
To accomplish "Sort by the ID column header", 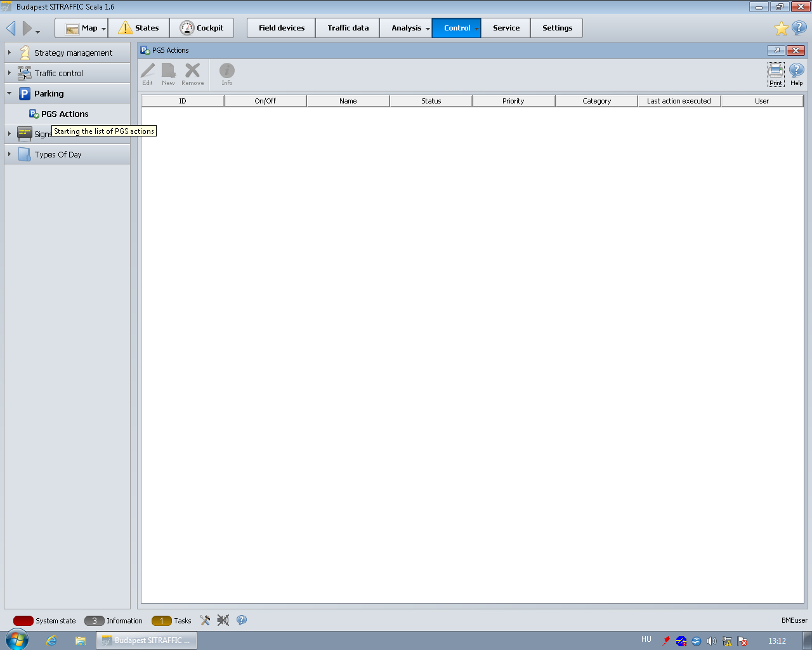I will coord(183,101).
